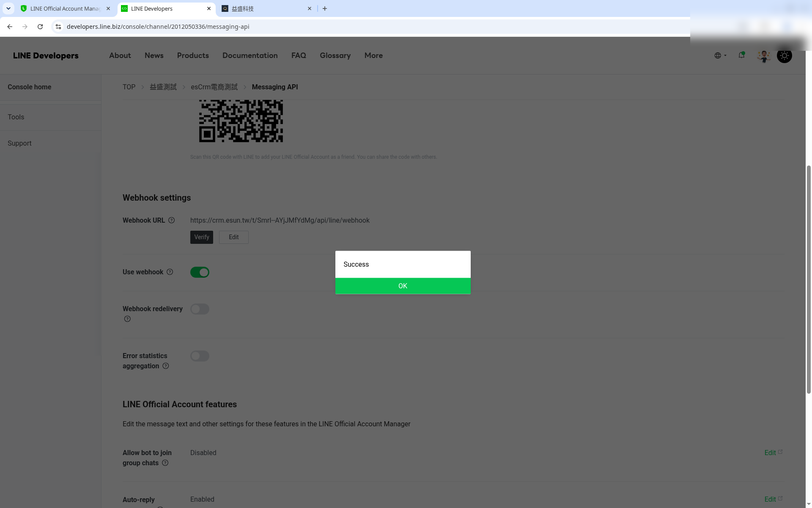Open the tab search dropdown arrow
This screenshot has width=812, height=508.
[8, 8]
